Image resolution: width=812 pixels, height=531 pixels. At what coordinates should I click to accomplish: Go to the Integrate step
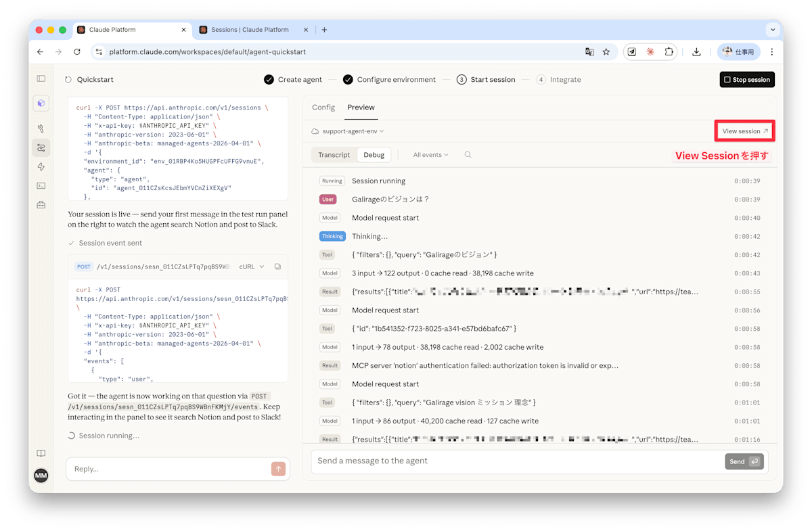point(558,80)
